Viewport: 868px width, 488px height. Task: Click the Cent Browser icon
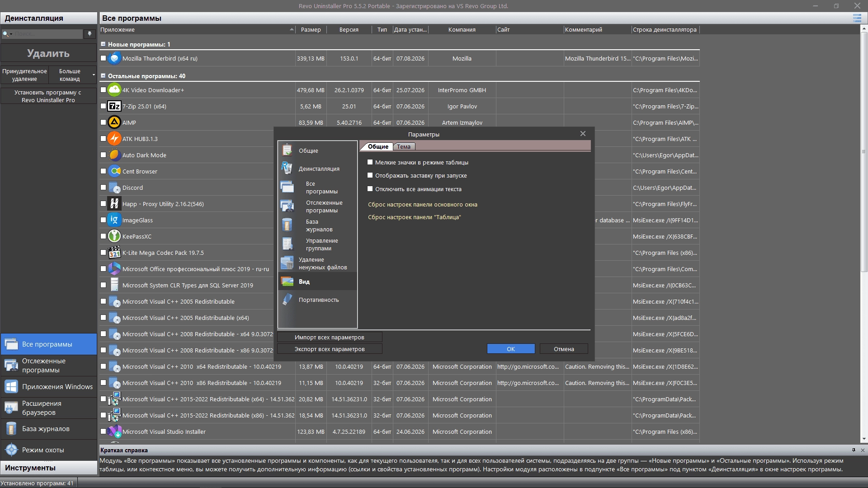pyautogui.click(x=114, y=171)
